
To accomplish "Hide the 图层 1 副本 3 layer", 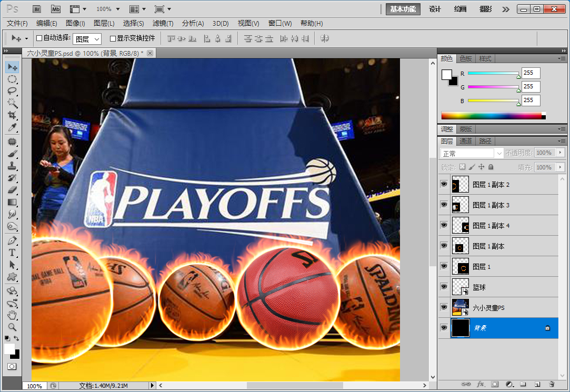I will [x=444, y=205].
